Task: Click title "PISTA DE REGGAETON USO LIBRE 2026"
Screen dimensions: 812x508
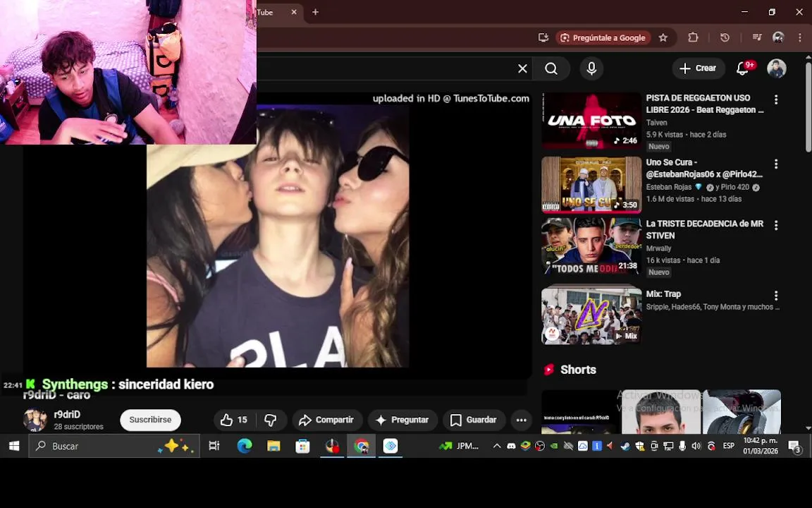Action: pos(705,104)
